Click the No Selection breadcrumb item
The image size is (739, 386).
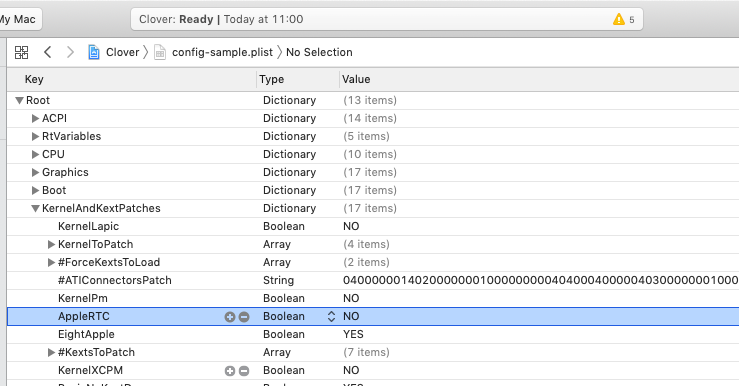[x=319, y=52]
